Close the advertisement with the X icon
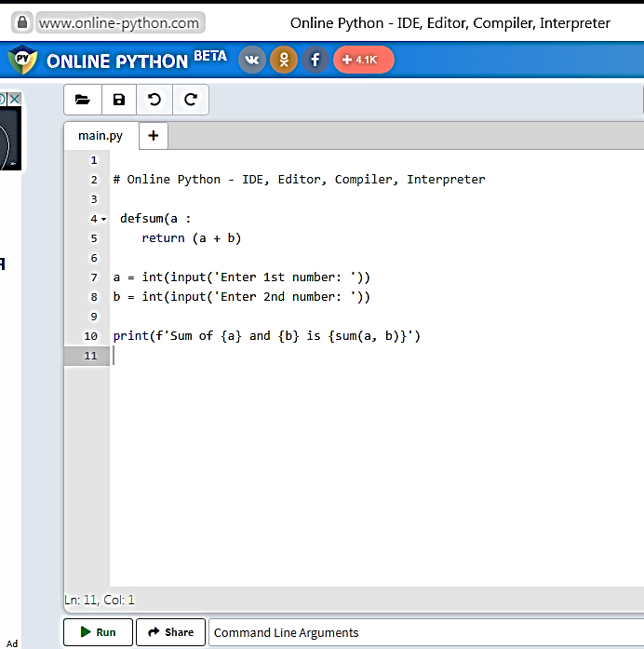Image resolution: width=644 pixels, height=649 pixels. pos(15,98)
